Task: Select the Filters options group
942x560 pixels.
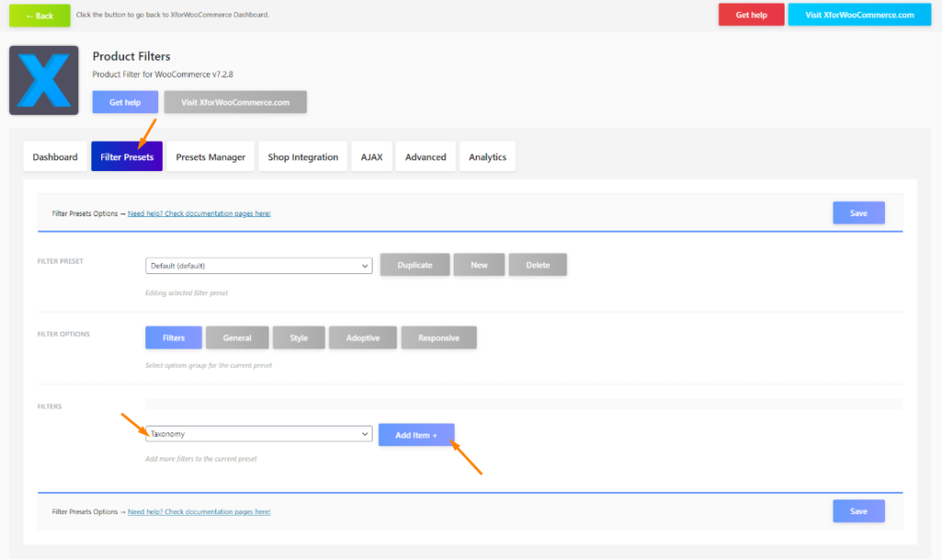Action: 174,337
